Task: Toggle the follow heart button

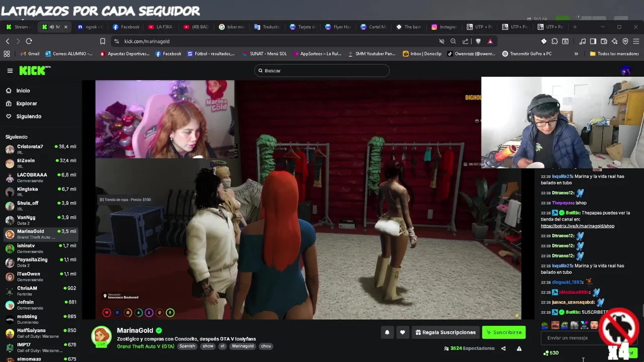Action: tap(403, 332)
